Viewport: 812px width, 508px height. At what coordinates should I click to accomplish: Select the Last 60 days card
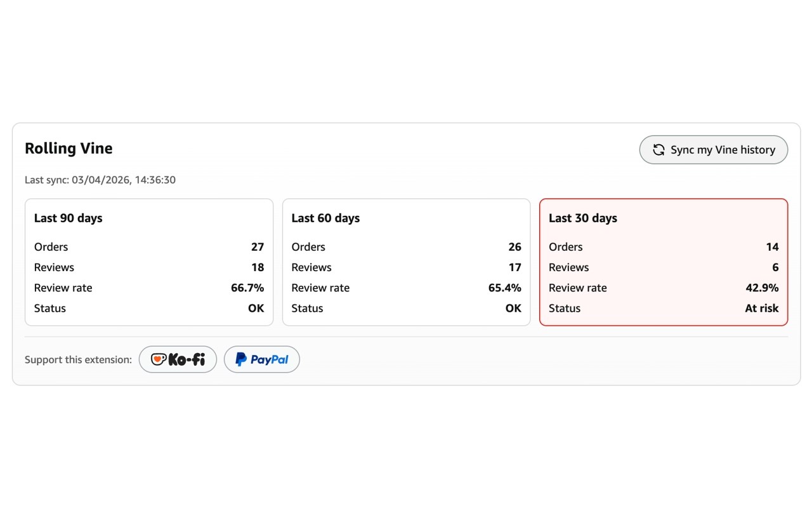tap(406, 262)
